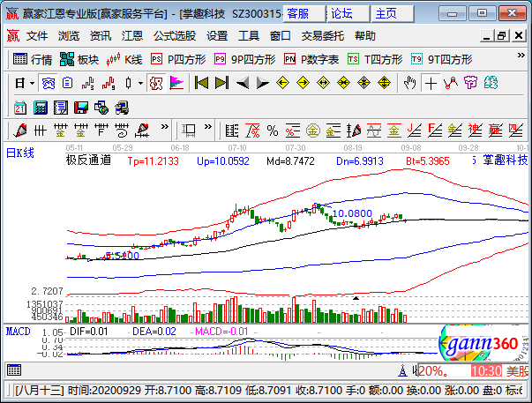Open the 江恩 menu
The height and width of the screenshot is (403, 532).
132,36
